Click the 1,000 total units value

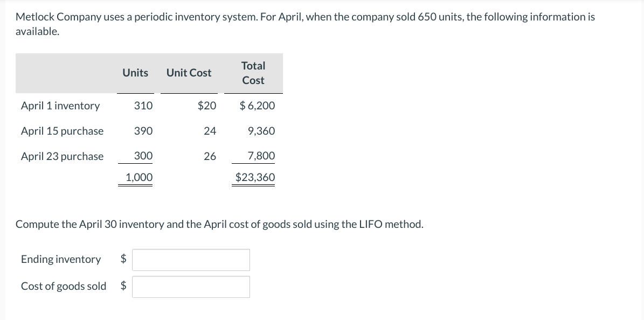(x=139, y=177)
